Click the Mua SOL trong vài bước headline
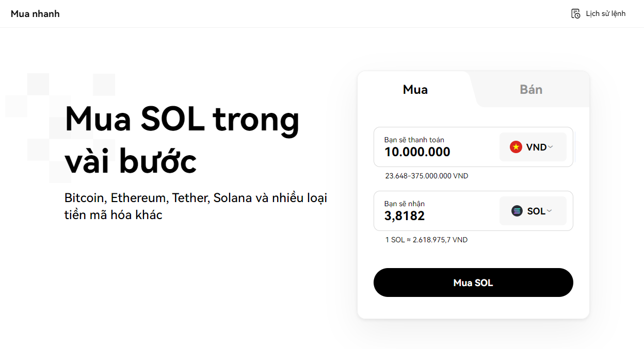644x349 pixels. tap(182, 140)
